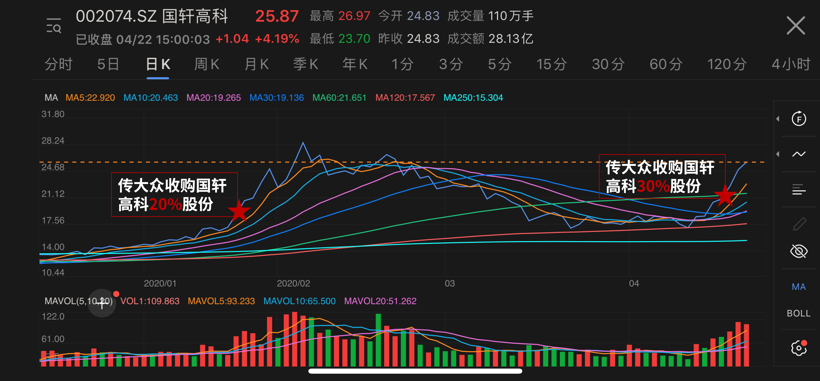Expand the arrow beside the trend line icon
Image resolution: width=820 pixels, height=381 pixels.
pos(778,154)
